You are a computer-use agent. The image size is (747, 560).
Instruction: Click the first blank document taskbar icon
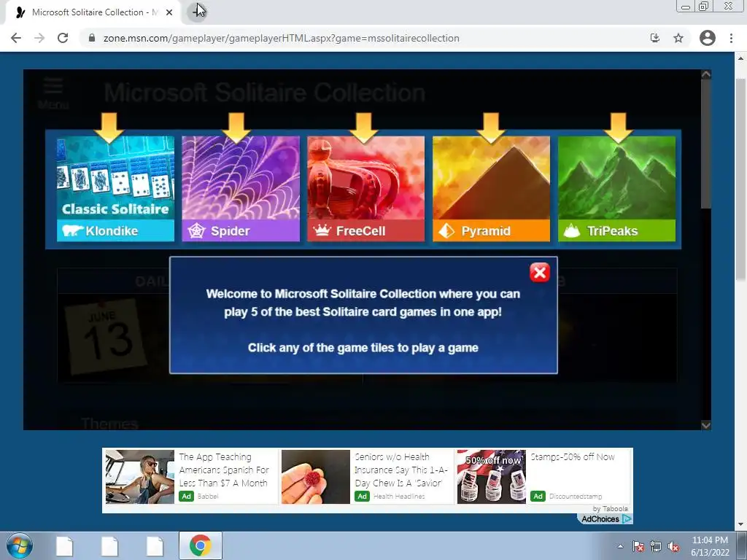[x=64, y=545]
